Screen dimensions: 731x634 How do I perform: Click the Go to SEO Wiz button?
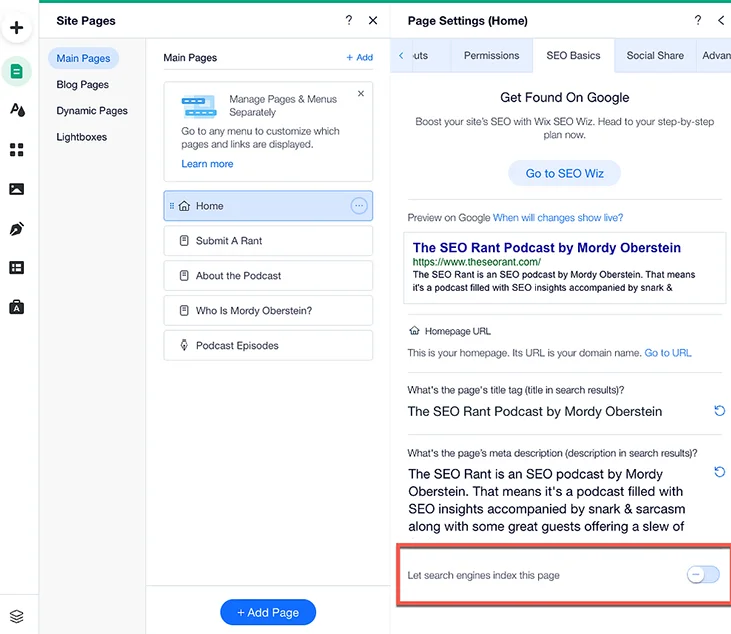pyautogui.click(x=564, y=173)
